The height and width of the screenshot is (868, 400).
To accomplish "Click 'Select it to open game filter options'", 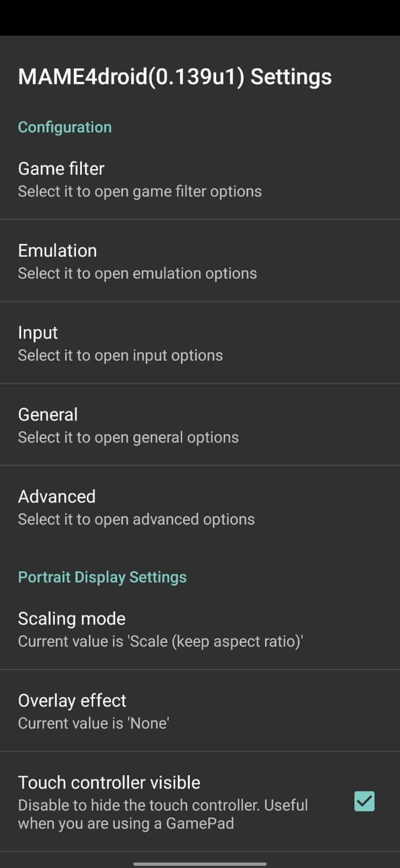I will pyautogui.click(x=140, y=192).
